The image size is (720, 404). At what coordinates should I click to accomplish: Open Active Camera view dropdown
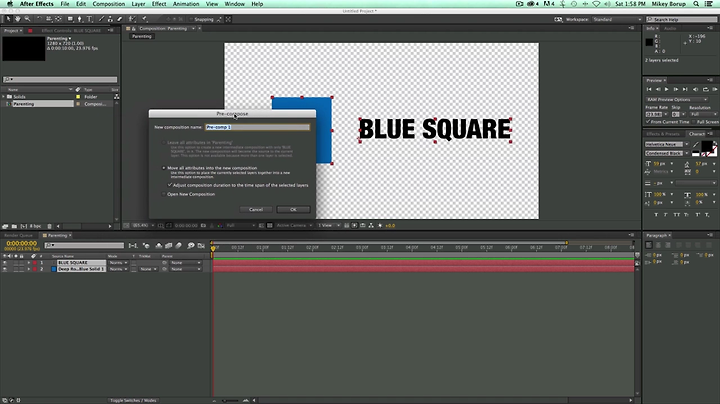[x=294, y=225]
